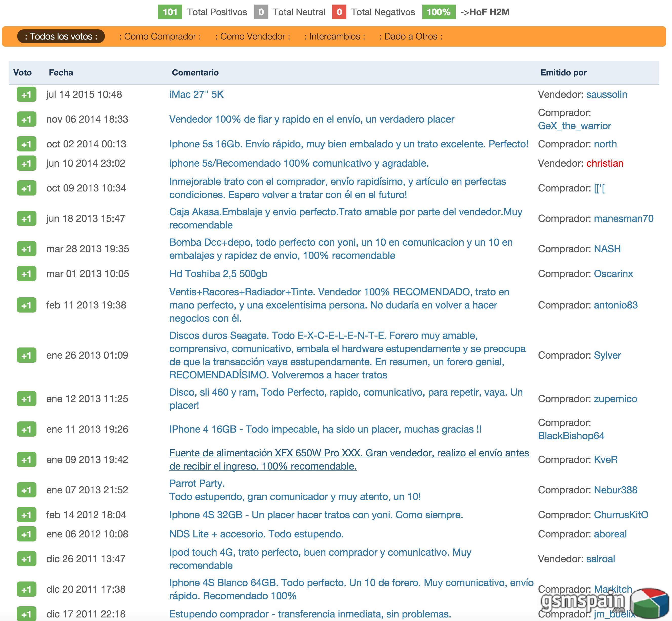672x621 pixels.
Task: Open the '[['[' buyer profile link
Action: coord(599,188)
